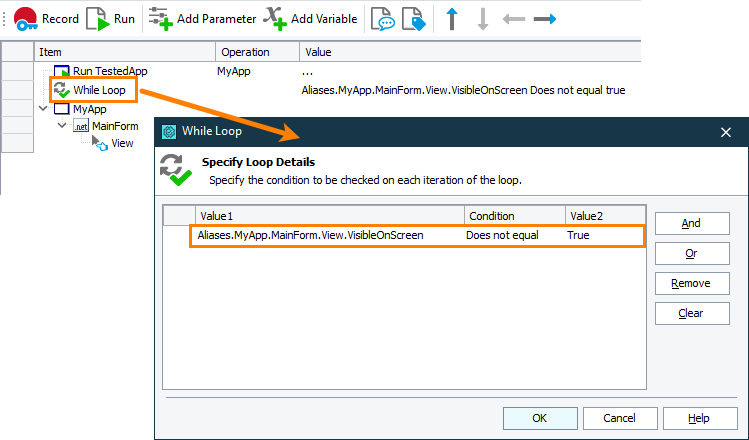Start recording with the Record button
The image size is (749, 440).
coord(45,19)
